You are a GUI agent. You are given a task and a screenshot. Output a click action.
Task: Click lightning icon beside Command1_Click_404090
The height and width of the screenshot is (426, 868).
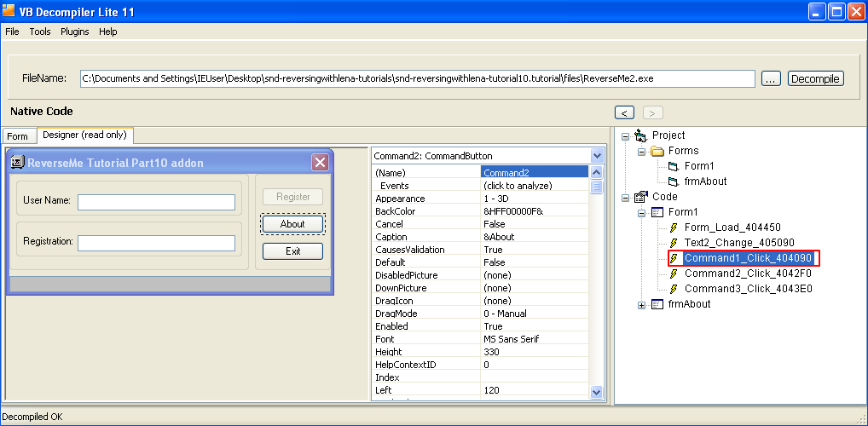tap(674, 258)
